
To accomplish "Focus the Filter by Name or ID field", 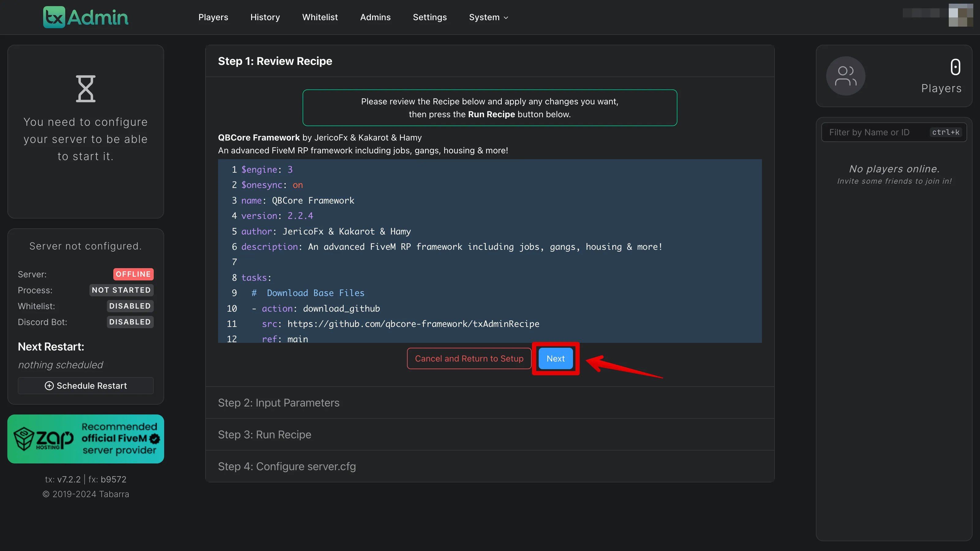I will [894, 132].
